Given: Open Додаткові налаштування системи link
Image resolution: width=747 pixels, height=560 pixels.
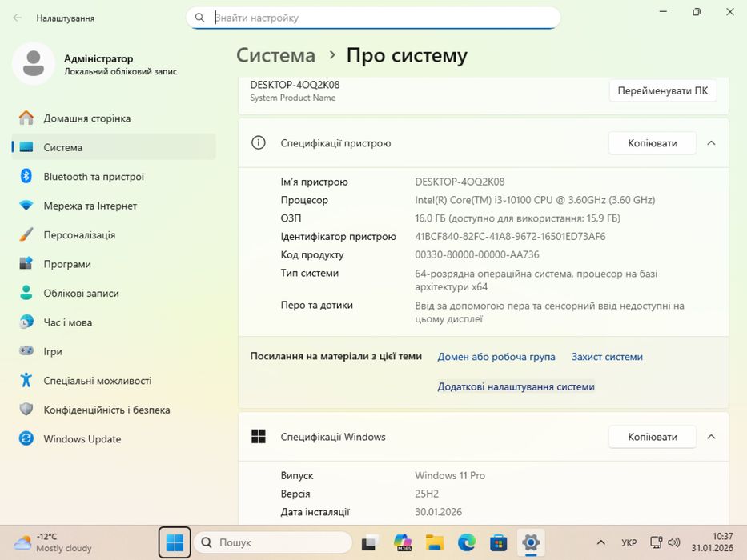Looking at the screenshot, I should pos(516,386).
